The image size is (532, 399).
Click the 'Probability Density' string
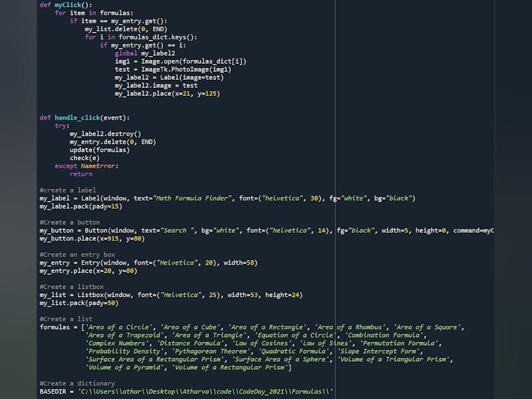pyautogui.click(x=124, y=352)
